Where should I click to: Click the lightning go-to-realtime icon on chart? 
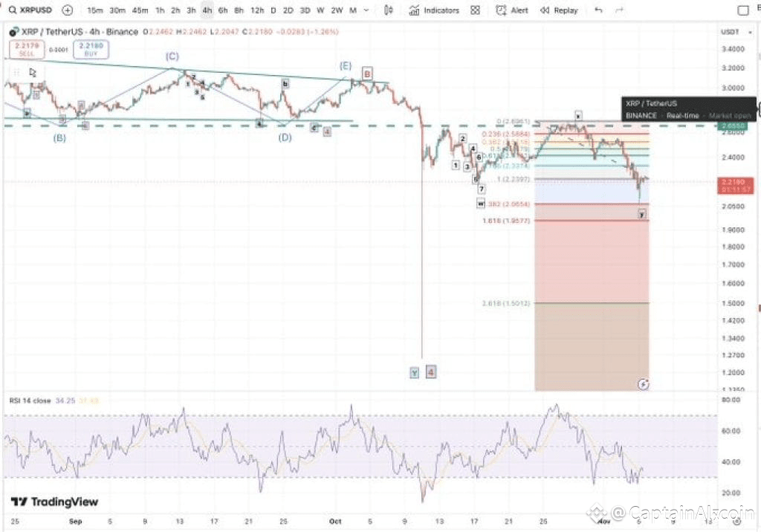pos(643,384)
